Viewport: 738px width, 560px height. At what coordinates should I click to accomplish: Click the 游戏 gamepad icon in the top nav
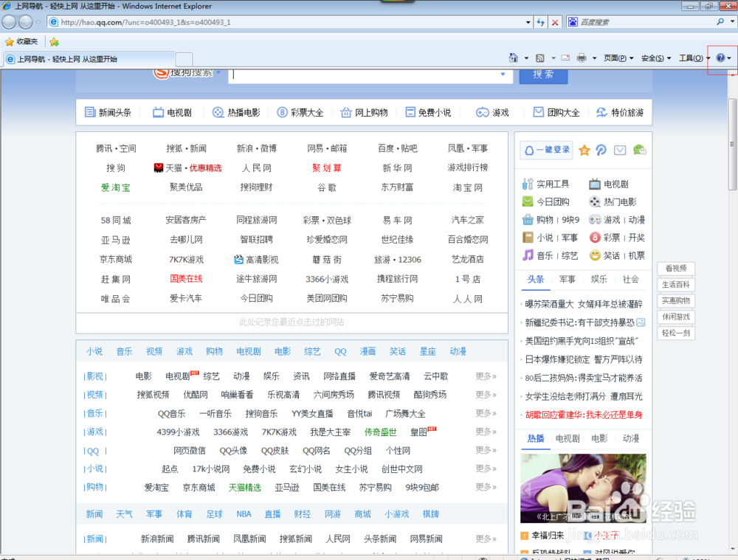[483, 112]
